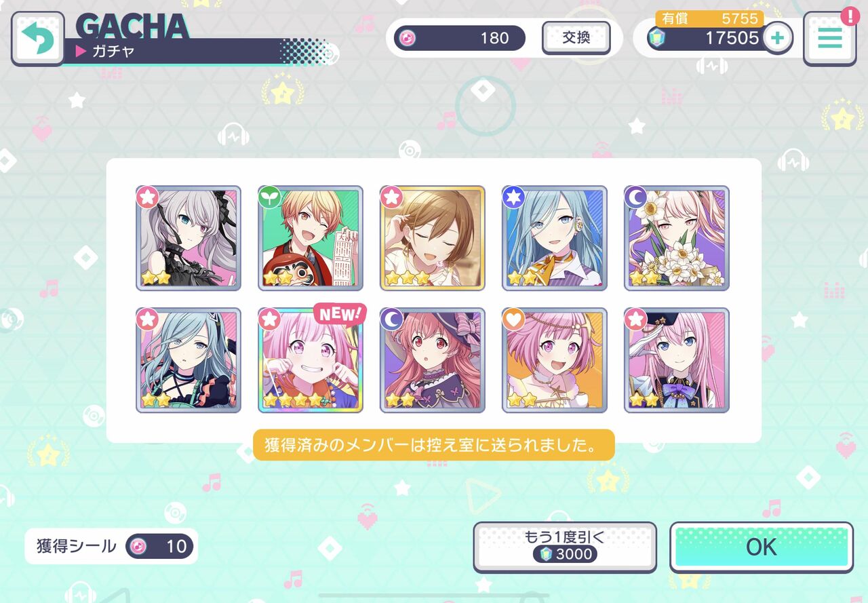Image resolution: width=868 pixels, height=603 pixels.
Task: Open the pink long-haired saluting girl card
Action: (677, 359)
